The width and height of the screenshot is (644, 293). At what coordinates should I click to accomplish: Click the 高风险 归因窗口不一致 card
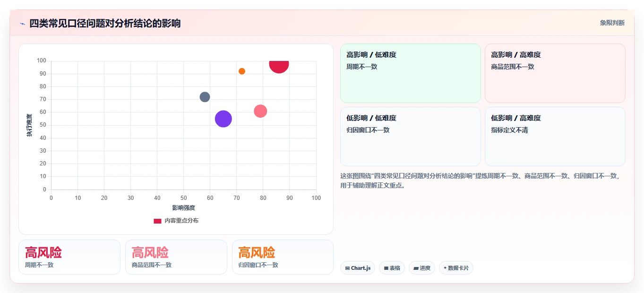click(x=283, y=257)
